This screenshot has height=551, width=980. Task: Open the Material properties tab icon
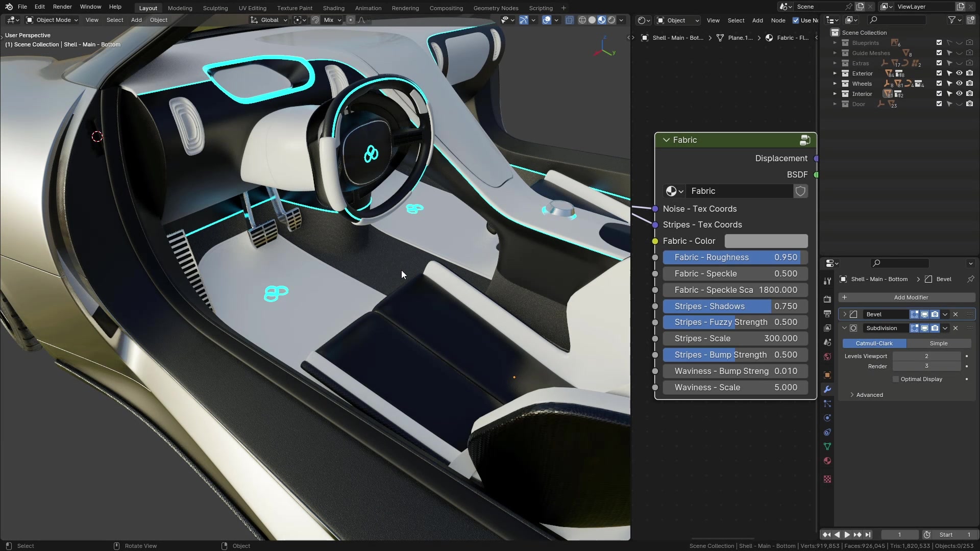(x=827, y=461)
